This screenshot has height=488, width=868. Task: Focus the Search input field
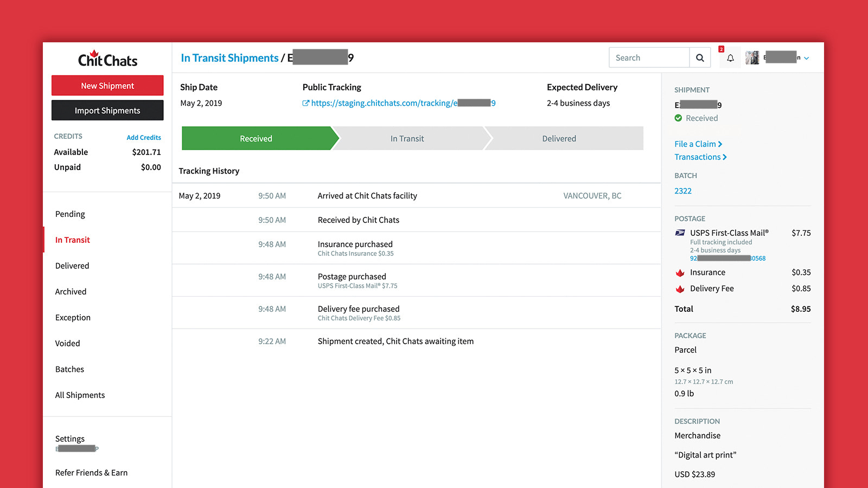point(649,57)
